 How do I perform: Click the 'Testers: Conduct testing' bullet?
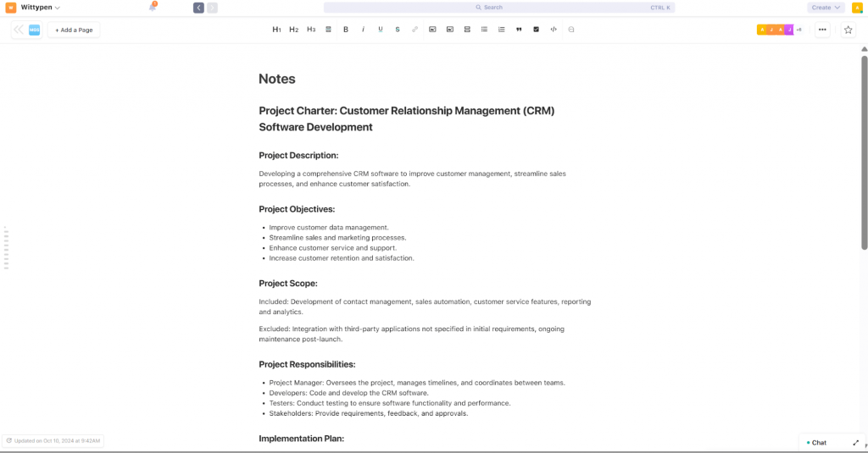click(x=390, y=403)
